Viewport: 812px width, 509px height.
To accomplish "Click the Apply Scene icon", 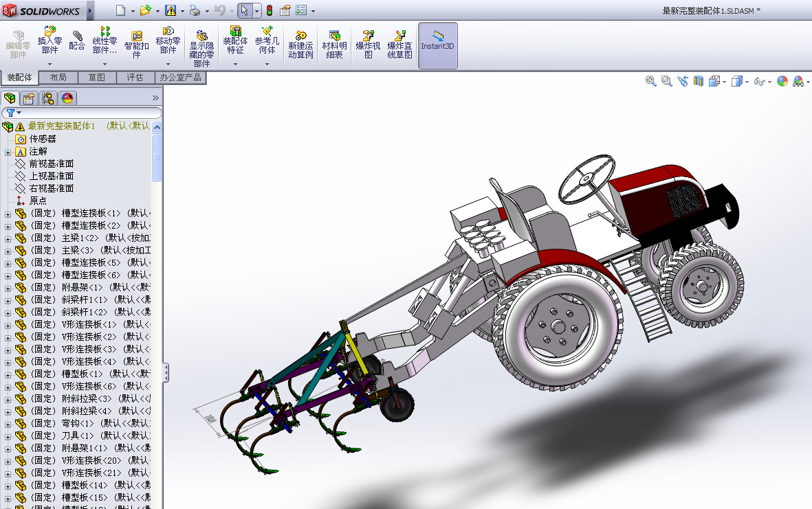I will pyautogui.click(x=798, y=81).
